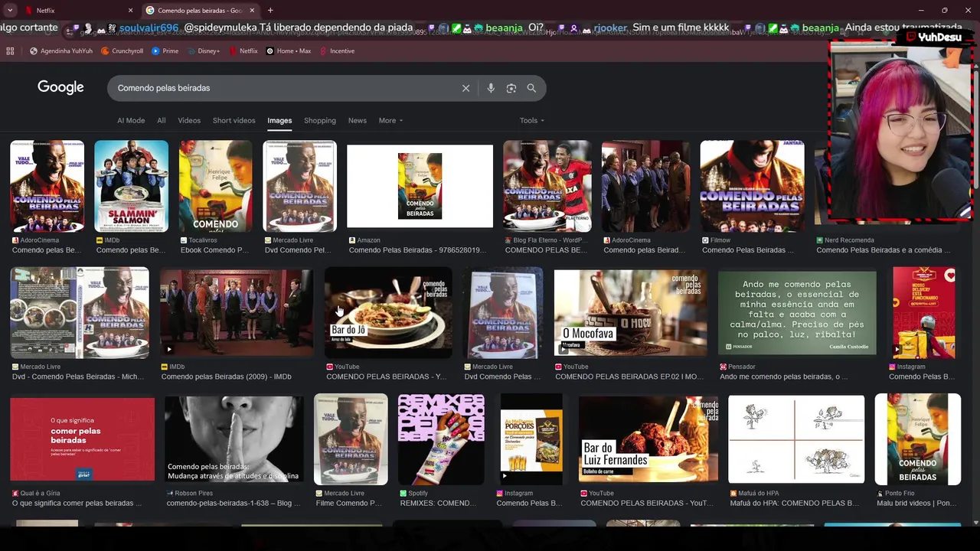The image size is (980, 551).
Task: Select the Shopping search tab
Action: (320, 120)
